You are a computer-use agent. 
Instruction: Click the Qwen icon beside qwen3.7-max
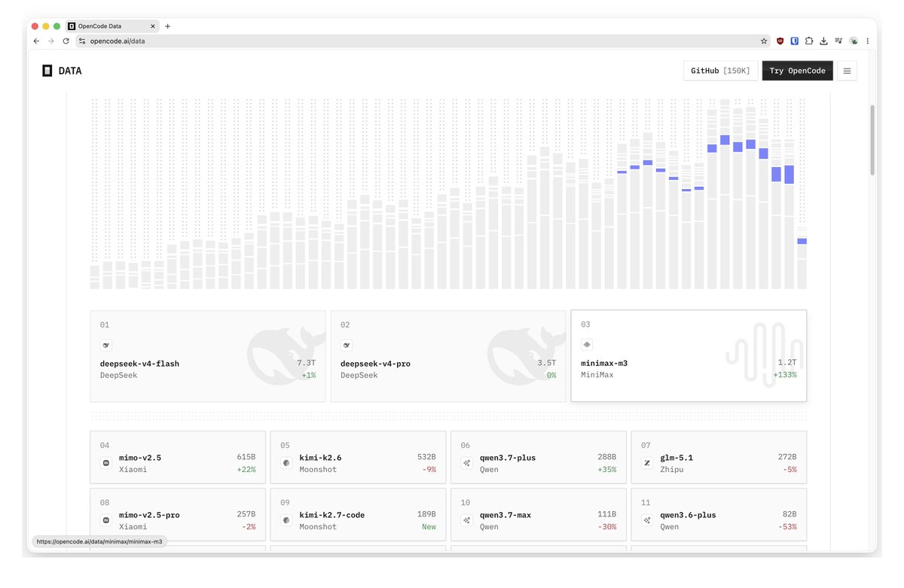pos(467,520)
